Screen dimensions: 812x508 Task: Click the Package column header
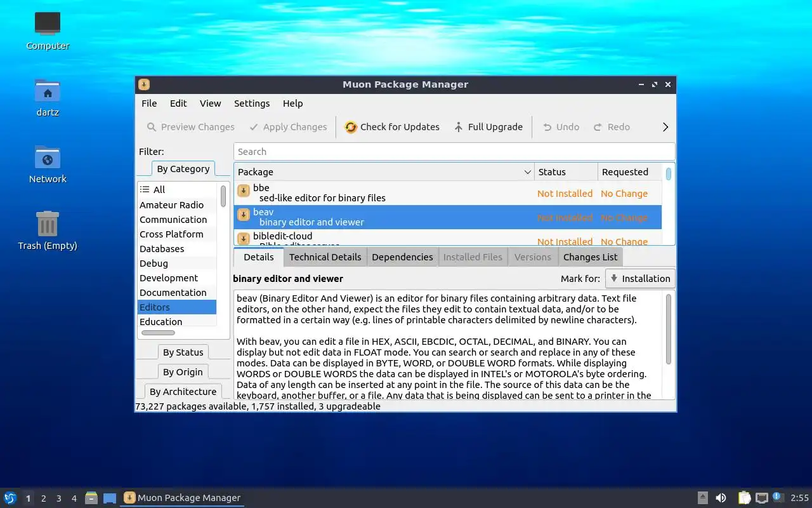[x=384, y=172]
